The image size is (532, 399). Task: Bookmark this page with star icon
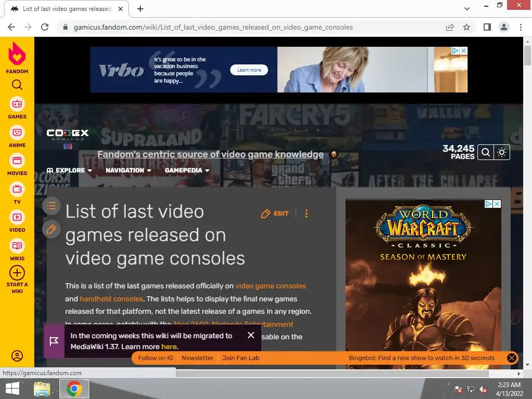click(x=467, y=27)
